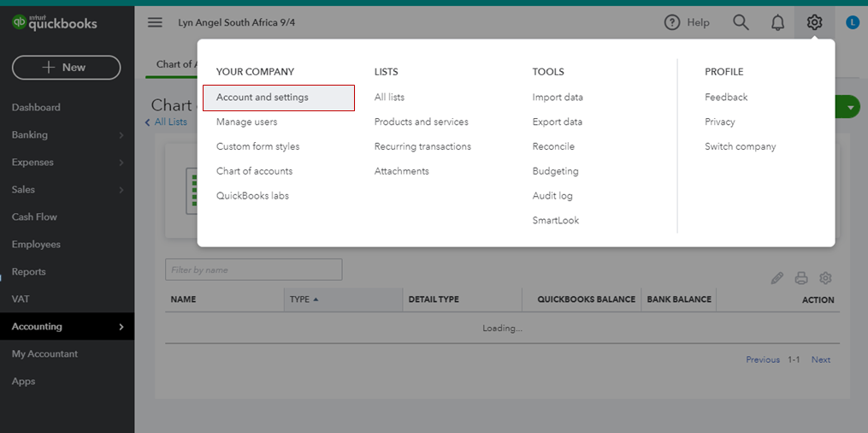Click the settings gear icon in header

pyautogui.click(x=814, y=23)
